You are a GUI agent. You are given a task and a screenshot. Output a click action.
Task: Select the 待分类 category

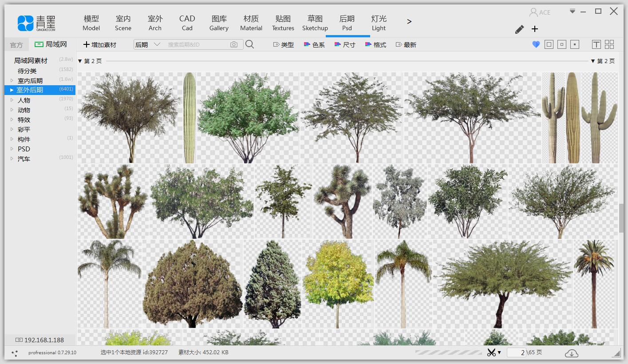pyautogui.click(x=27, y=71)
